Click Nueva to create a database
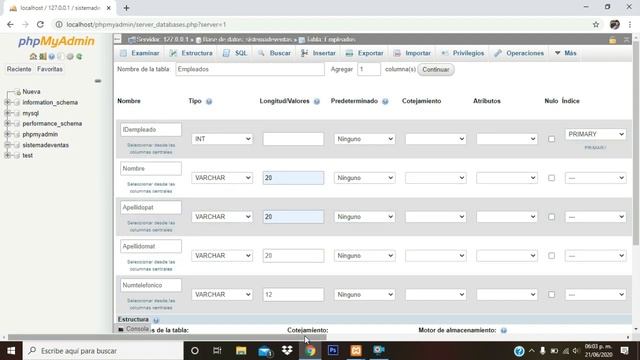 coord(31,92)
